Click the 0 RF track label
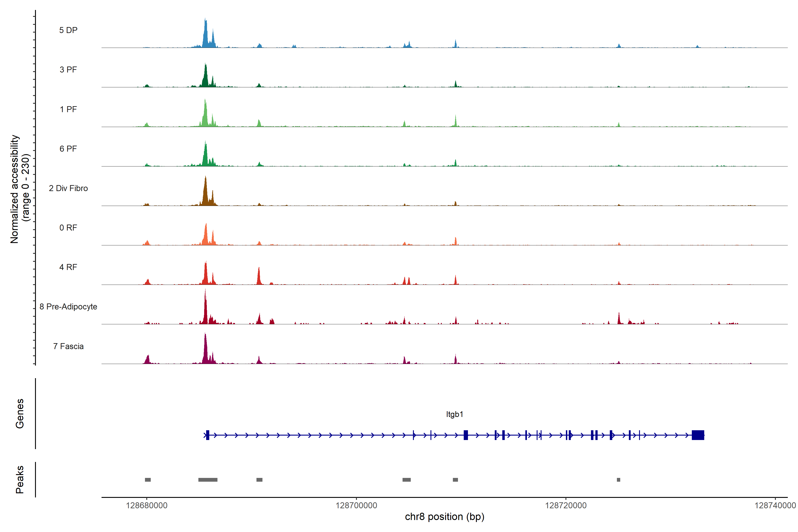 tap(68, 228)
